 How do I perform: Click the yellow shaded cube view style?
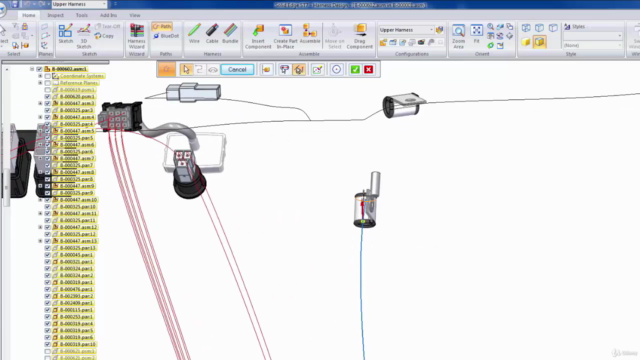coord(526,42)
